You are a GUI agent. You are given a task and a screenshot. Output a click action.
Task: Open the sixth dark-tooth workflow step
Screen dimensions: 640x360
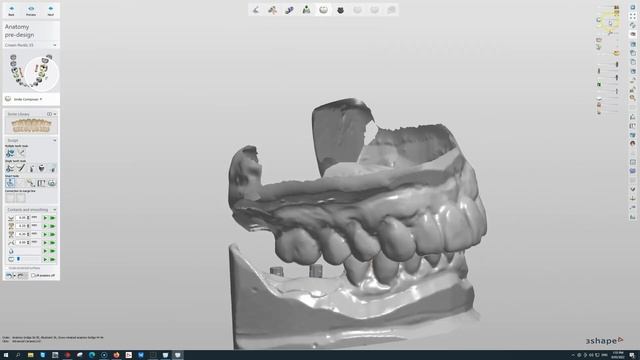click(x=340, y=10)
